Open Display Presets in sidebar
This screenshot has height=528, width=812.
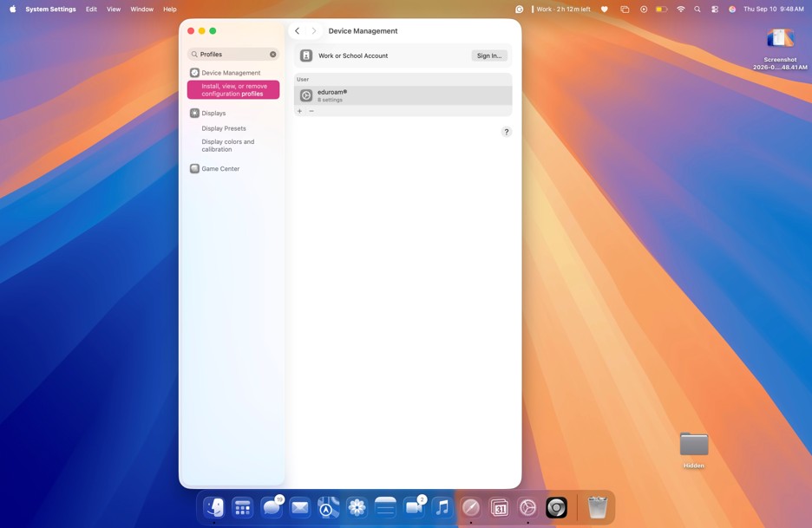tap(224, 128)
